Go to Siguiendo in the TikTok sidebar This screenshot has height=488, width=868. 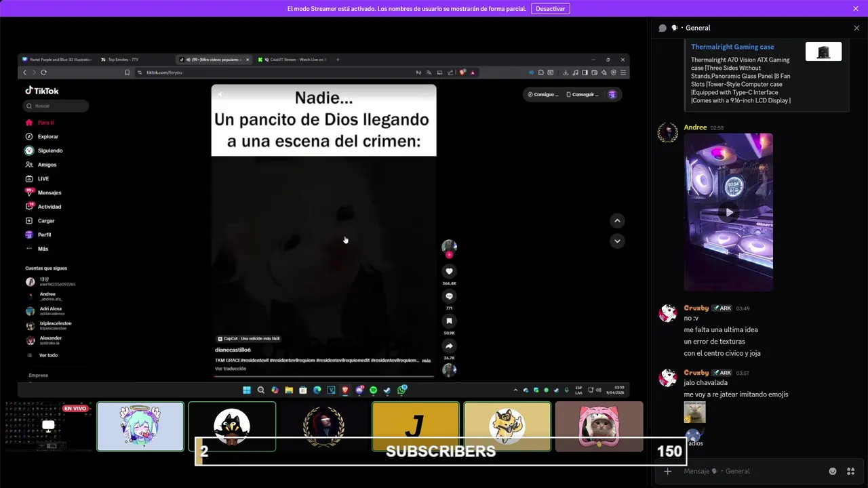pos(44,150)
